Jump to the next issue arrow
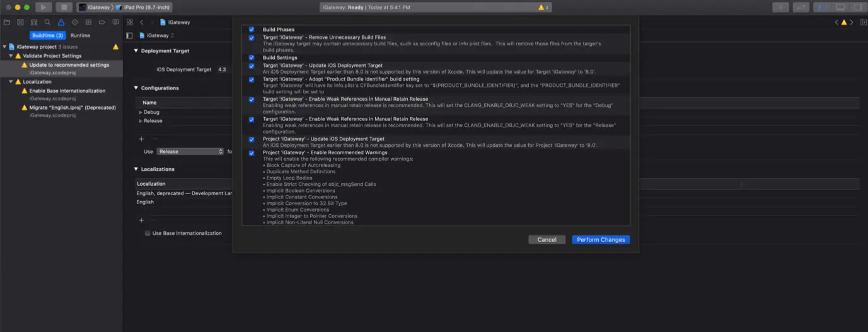Image resolution: width=868 pixels, height=332 pixels. 851,22
